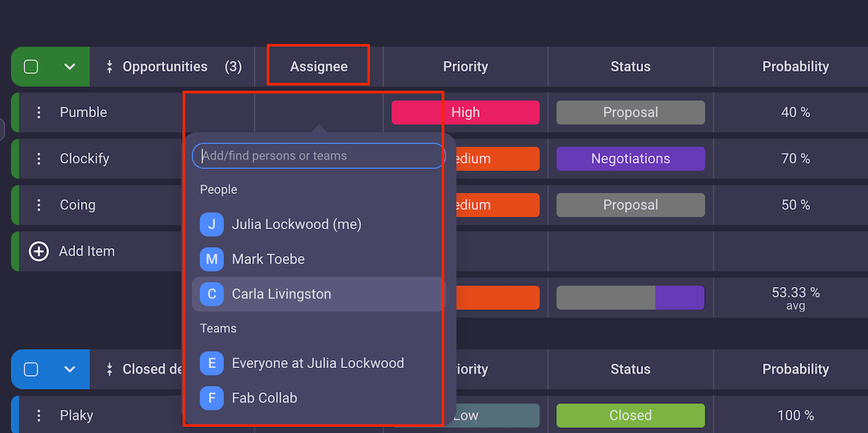
Task: Select Julia Lockwood's J avatar icon
Action: pos(211,225)
